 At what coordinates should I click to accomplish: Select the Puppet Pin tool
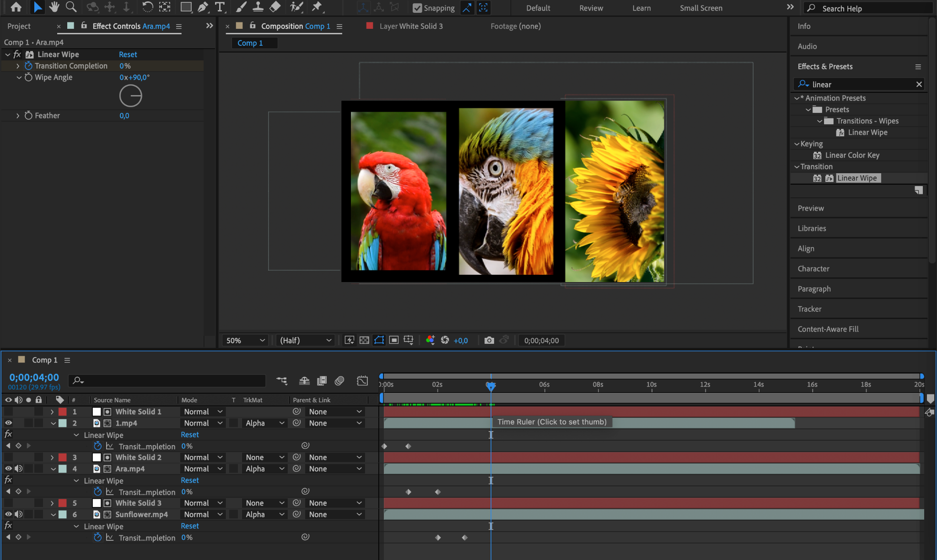(x=317, y=7)
